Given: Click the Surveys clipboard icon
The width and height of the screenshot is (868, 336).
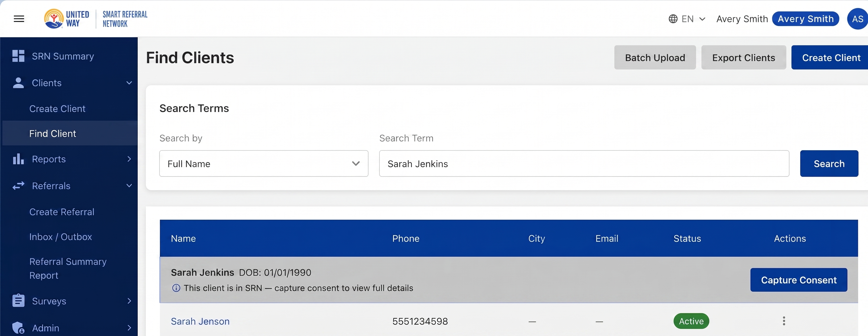Looking at the screenshot, I should (x=18, y=300).
